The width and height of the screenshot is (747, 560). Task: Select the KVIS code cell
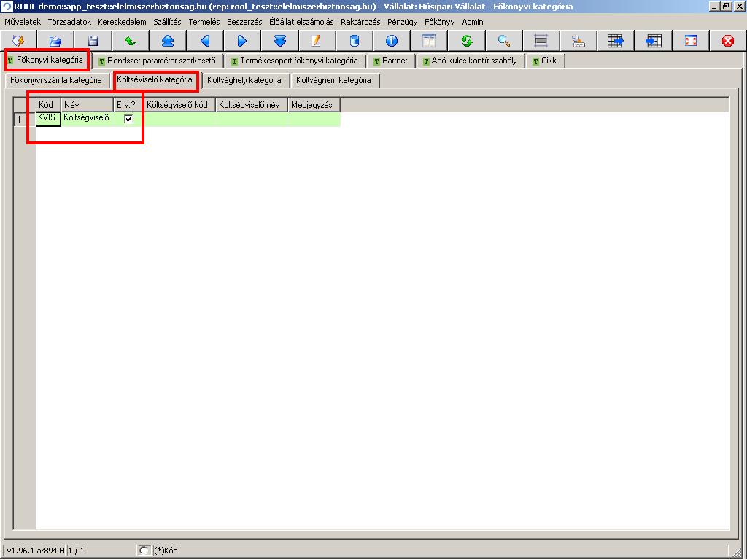48,119
